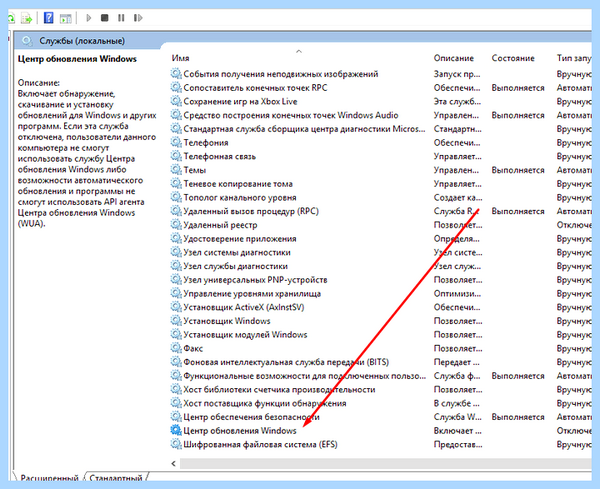Image resolution: width=600 pixels, height=489 pixels.
Task: Select Функциональные возможности для подключенных пользователей
Action: pos(304,376)
